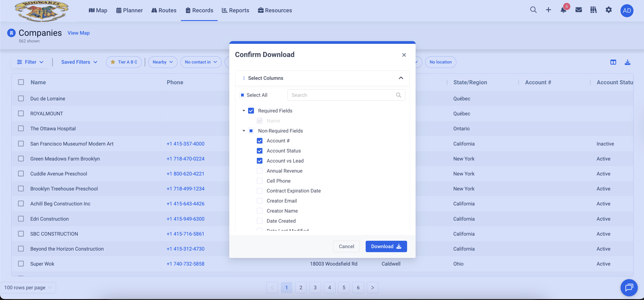The height and width of the screenshot is (300, 644).
Task: Open the settings gear icon
Action: [608, 10]
